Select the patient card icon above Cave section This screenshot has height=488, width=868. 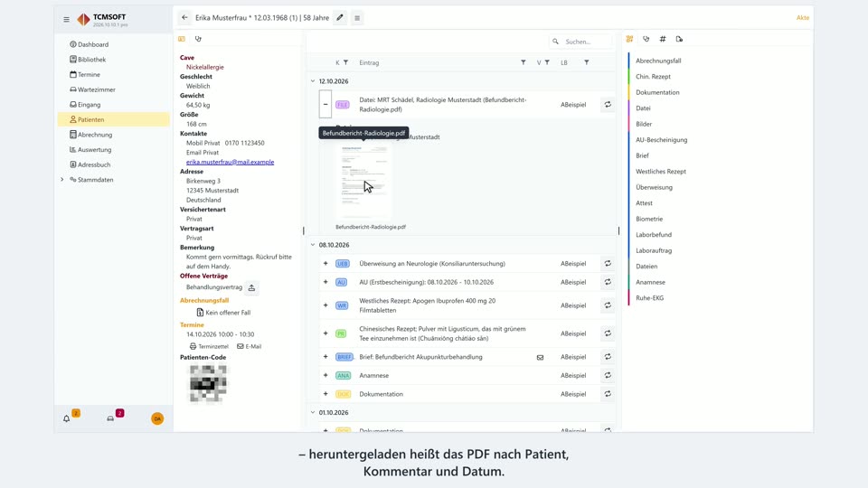(182, 39)
